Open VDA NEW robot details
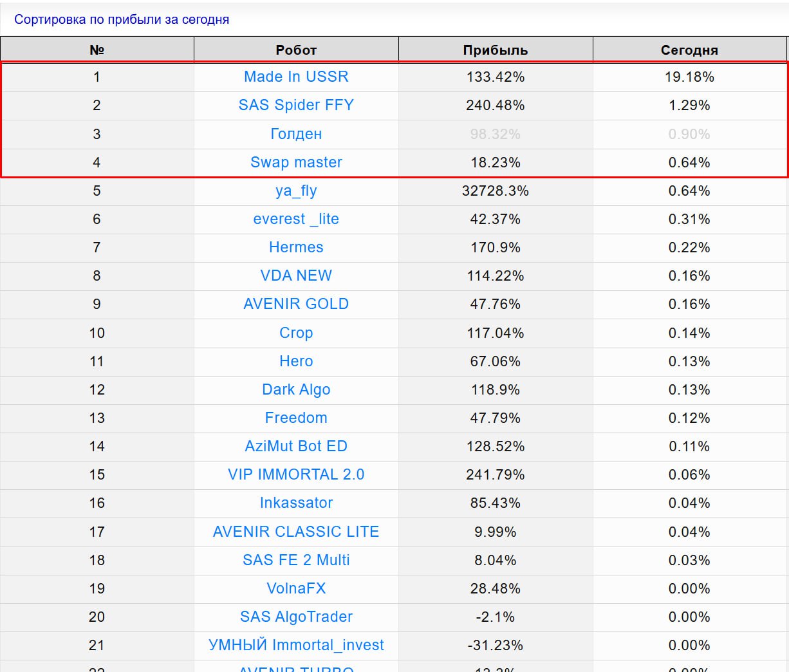This screenshot has width=789, height=672. 296,275
